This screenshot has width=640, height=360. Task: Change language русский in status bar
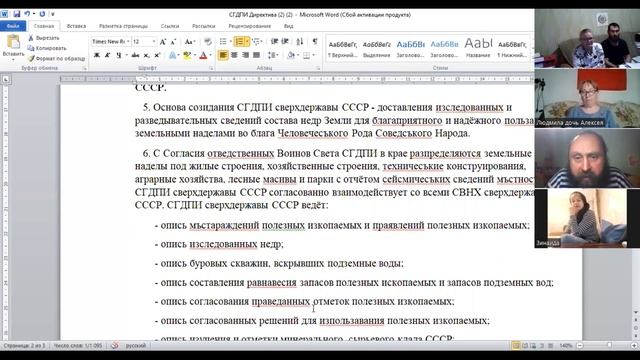136,346
